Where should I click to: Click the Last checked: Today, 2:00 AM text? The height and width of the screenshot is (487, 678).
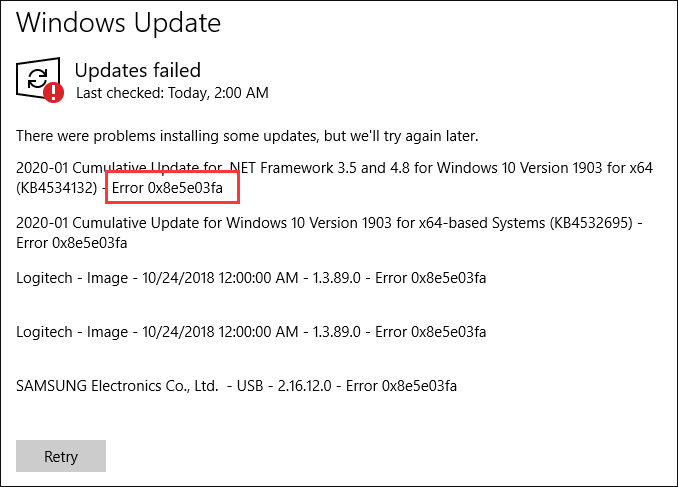pos(172,93)
